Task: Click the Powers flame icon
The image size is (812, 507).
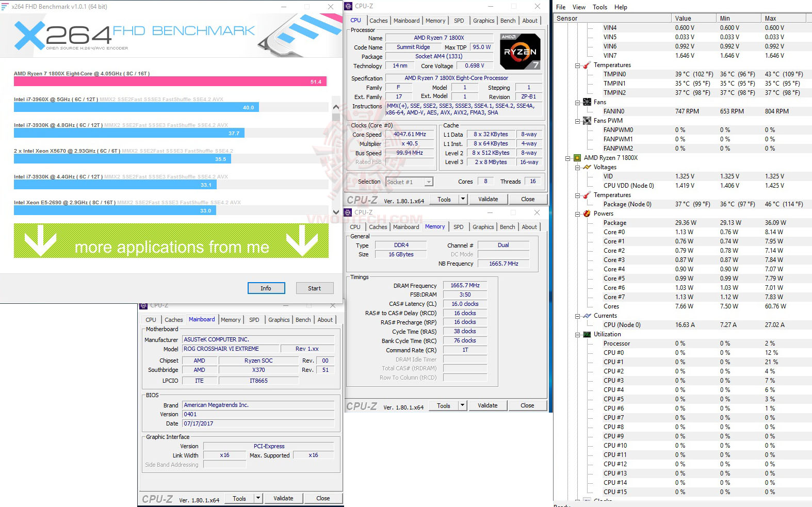Action: [587, 214]
